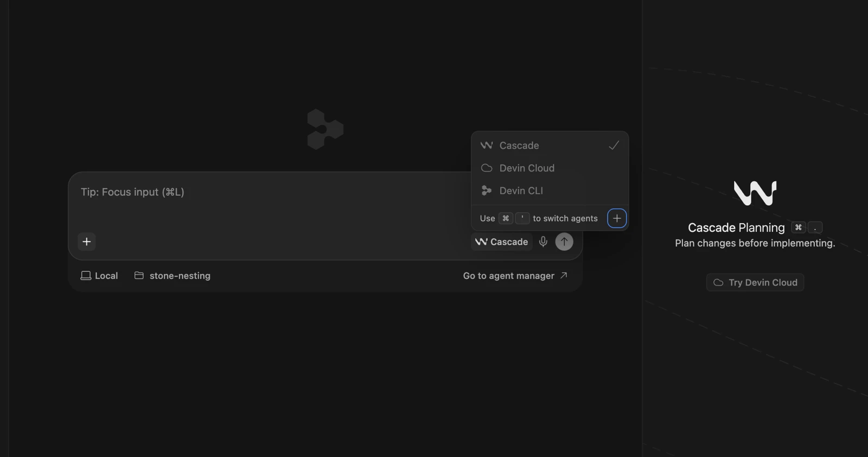Click the folder icon beside stone-nesting
This screenshot has height=457, width=868.
(x=139, y=276)
